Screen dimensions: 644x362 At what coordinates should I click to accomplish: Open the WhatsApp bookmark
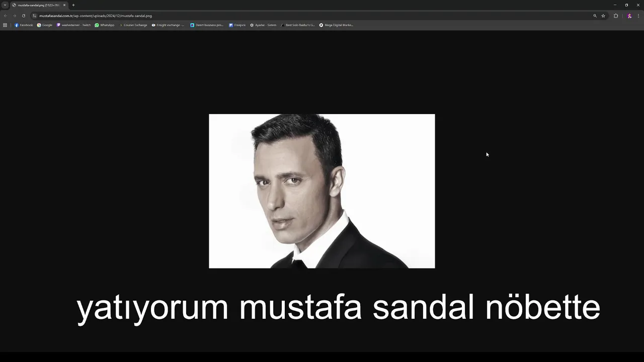pyautogui.click(x=105, y=25)
